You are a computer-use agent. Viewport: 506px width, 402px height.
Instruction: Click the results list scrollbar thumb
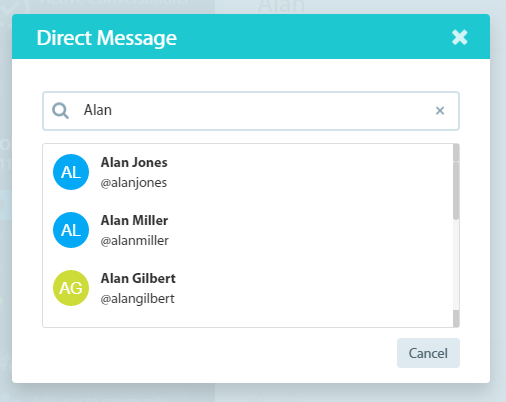pos(456,190)
